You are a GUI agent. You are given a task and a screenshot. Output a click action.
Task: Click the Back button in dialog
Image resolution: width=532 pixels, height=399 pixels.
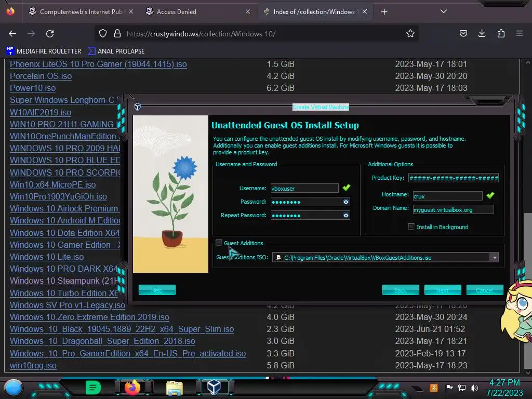click(x=401, y=290)
